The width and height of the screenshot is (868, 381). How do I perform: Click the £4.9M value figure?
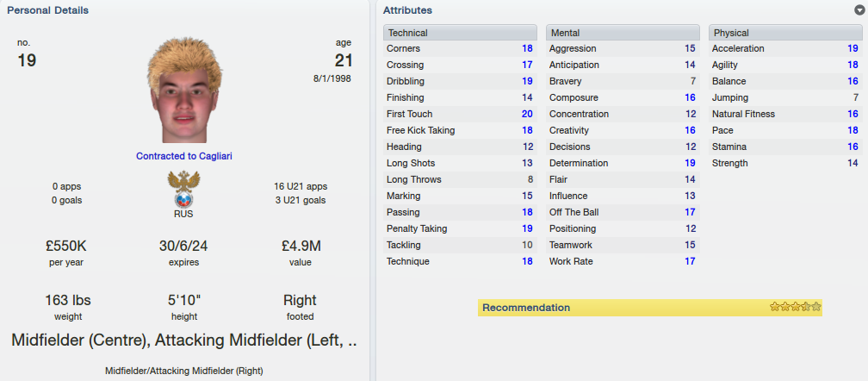point(301,246)
